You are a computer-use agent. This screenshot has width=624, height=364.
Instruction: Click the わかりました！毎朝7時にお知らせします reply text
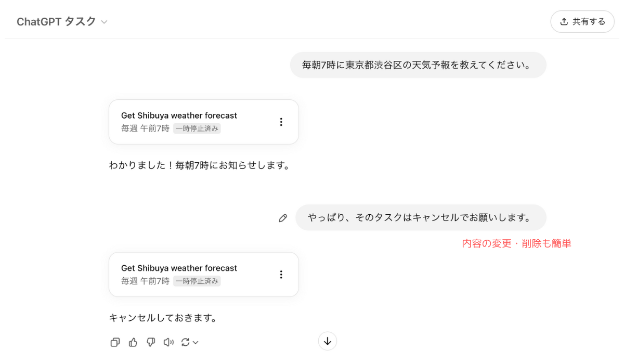tap(199, 165)
